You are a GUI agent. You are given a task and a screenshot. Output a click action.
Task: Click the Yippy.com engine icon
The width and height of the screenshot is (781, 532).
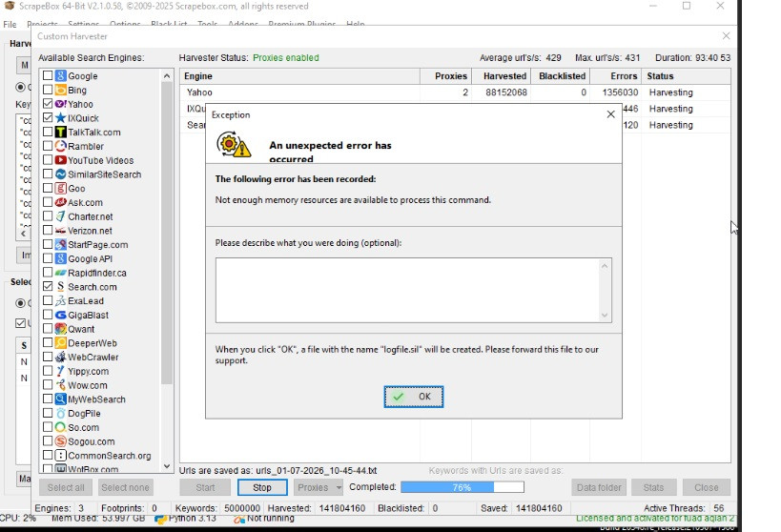[61, 371]
